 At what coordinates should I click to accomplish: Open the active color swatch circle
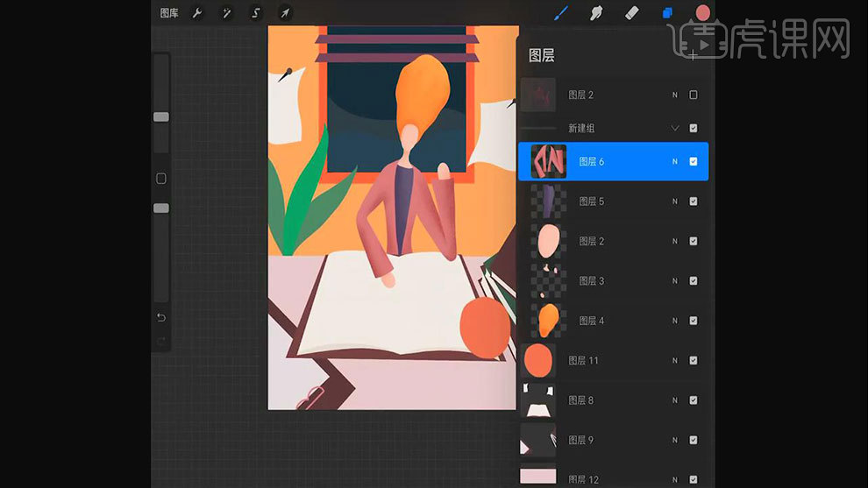point(702,13)
